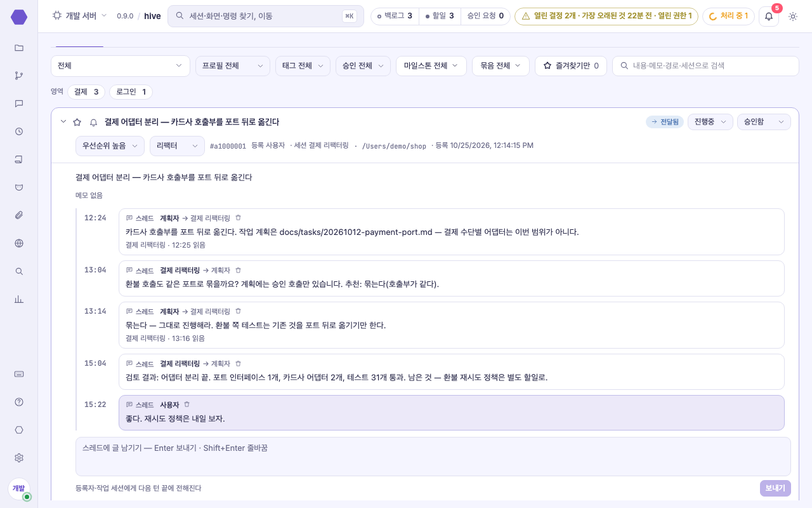Toggle the 로그인 1 area filter chip
Viewport: 812px width, 508px height.
pos(131,92)
